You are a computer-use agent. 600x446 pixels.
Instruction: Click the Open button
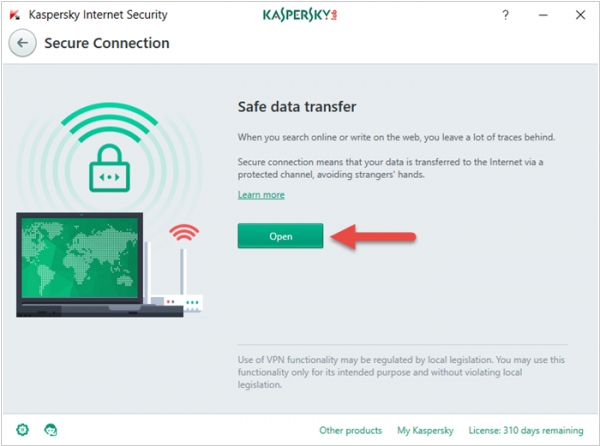point(280,236)
